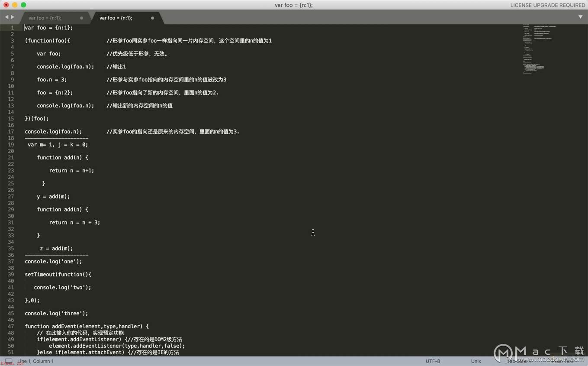
Task: Click "console.log('one');" on line 37
Action: click(x=53, y=262)
